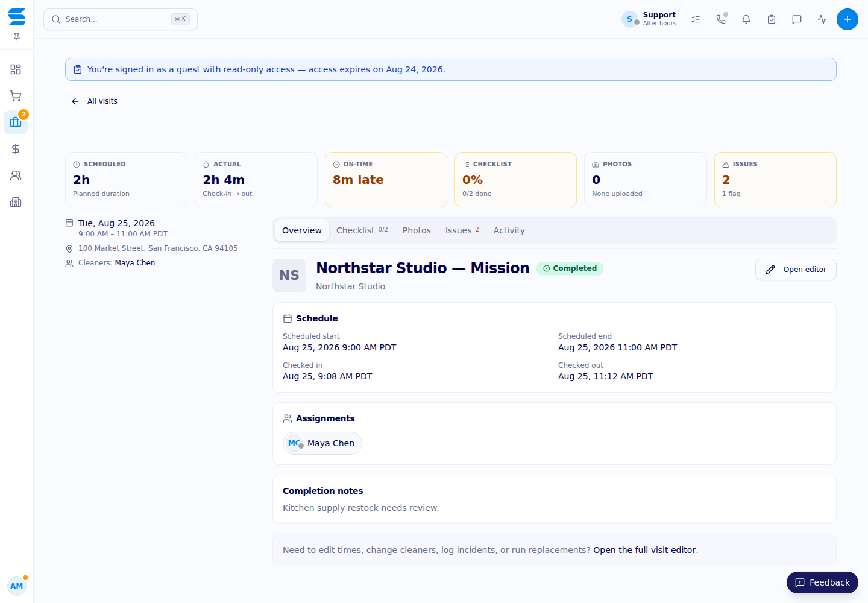Screen dimensions: 868x603
Task: Click the phone icon in header
Action: 721,19
